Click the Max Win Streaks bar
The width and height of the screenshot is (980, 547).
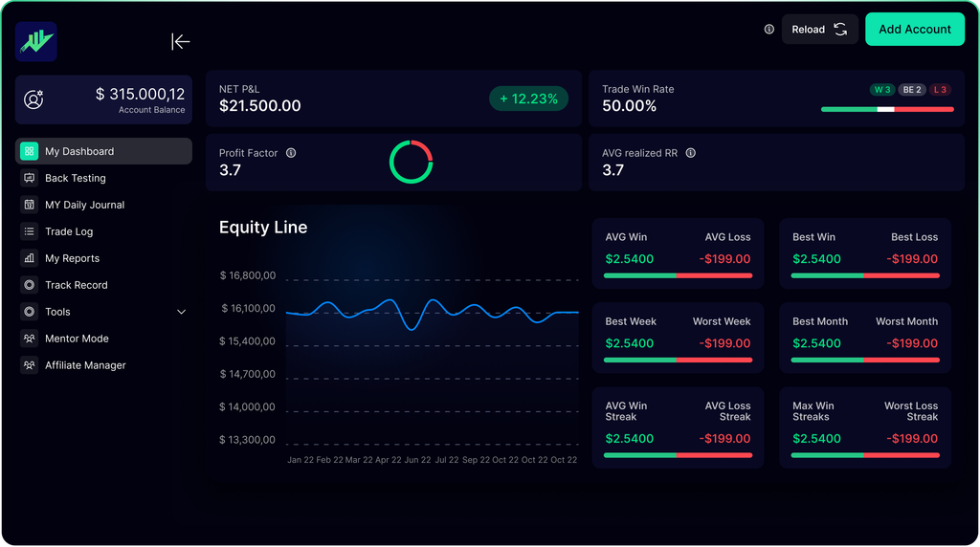[865, 455]
